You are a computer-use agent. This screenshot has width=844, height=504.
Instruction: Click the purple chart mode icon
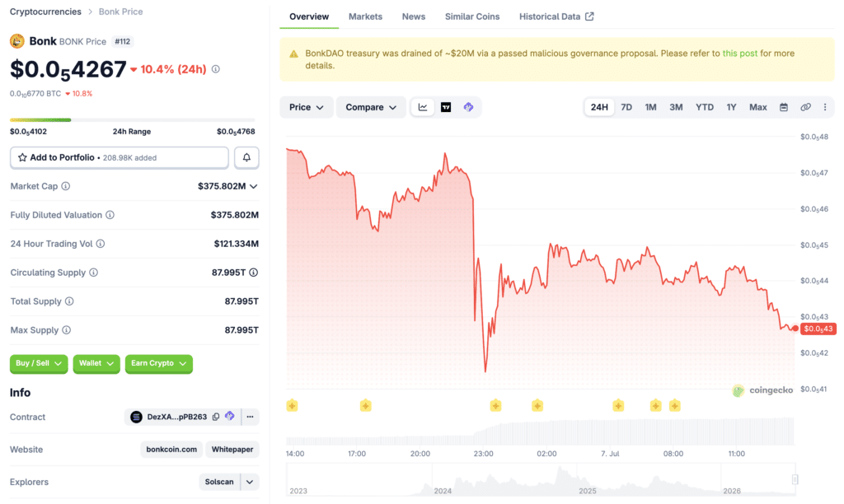tap(468, 107)
